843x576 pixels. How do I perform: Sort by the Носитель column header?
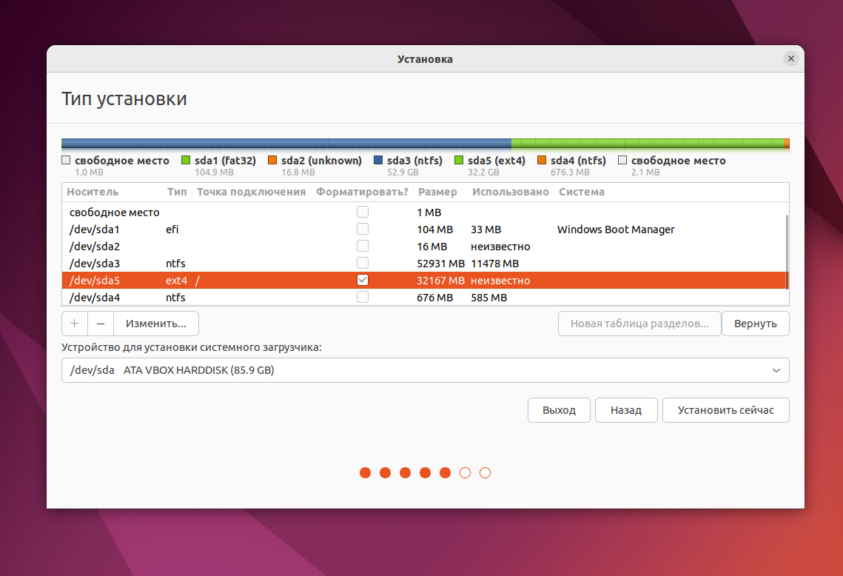point(92,192)
